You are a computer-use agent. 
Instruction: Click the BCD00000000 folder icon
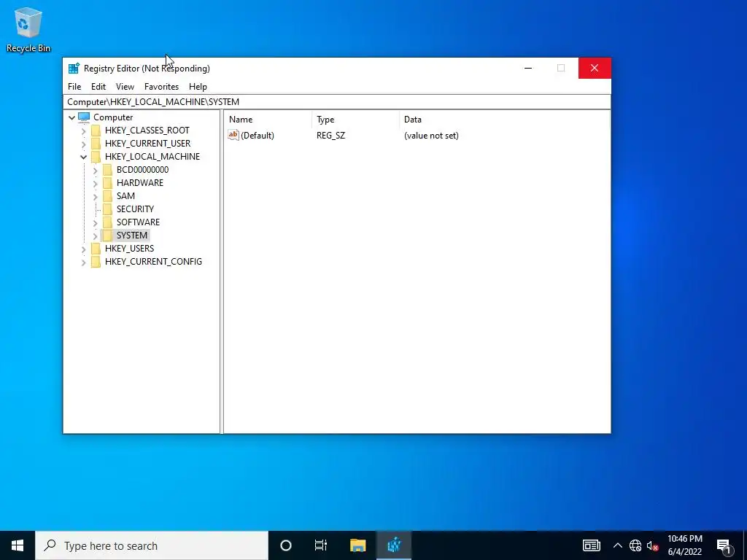click(108, 169)
